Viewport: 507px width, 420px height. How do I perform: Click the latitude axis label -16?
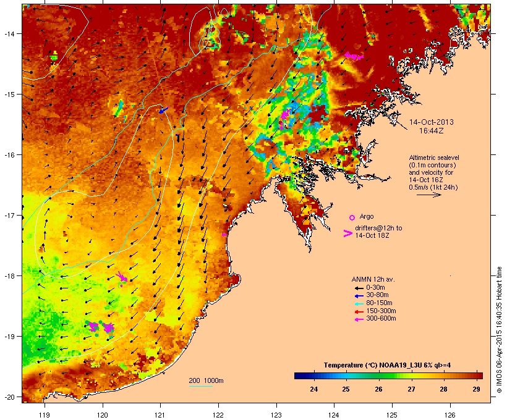9,155
